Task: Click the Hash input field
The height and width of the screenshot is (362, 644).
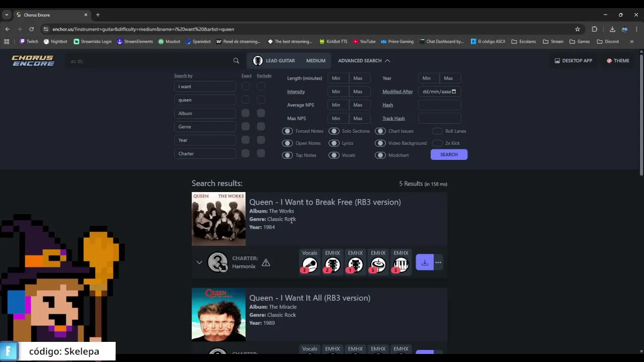Action: [439, 106]
